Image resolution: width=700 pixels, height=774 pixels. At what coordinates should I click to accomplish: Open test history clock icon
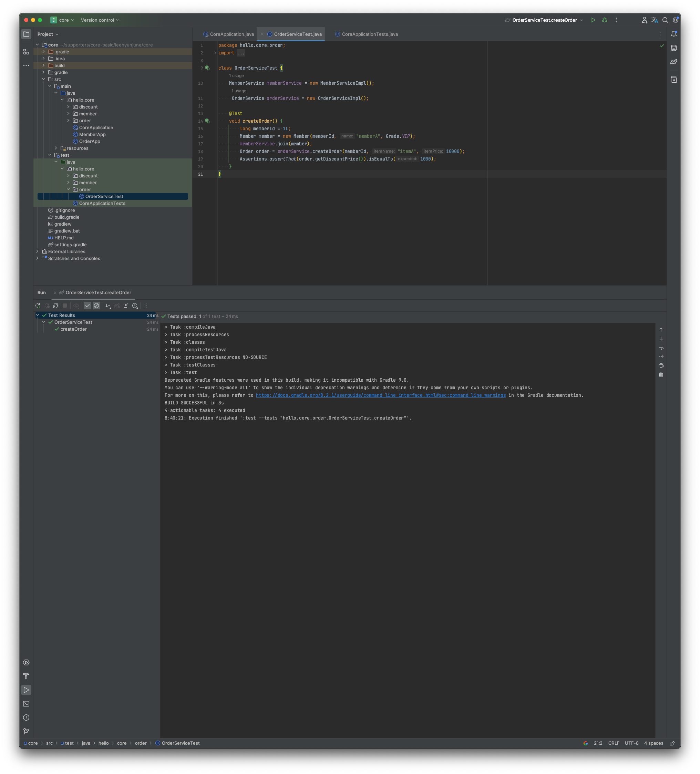(x=135, y=306)
